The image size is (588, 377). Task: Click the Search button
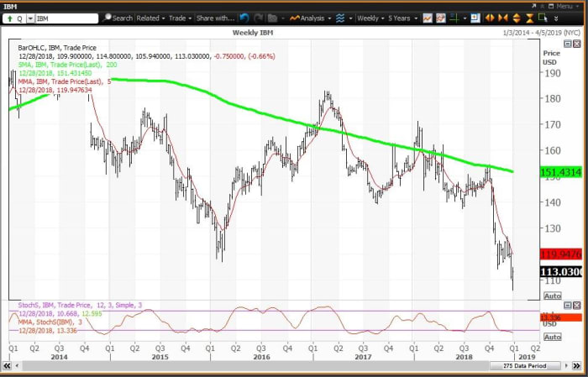tap(118, 17)
